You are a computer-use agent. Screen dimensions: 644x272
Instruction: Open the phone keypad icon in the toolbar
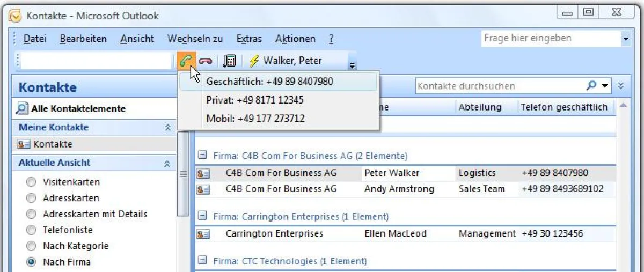[x=230, y=61]
